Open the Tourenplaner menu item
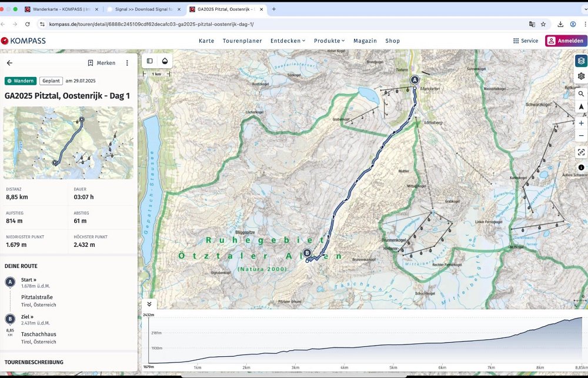 (x=242, y=41)
